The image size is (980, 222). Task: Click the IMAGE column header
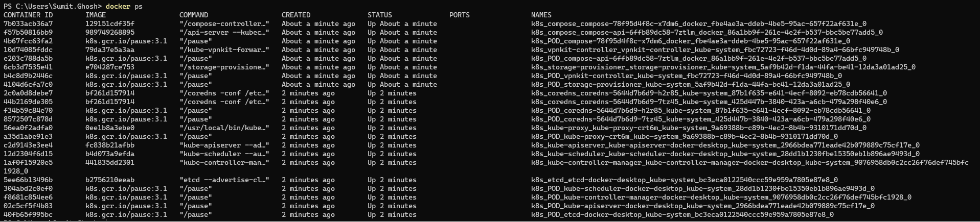[x=96, y=15]
